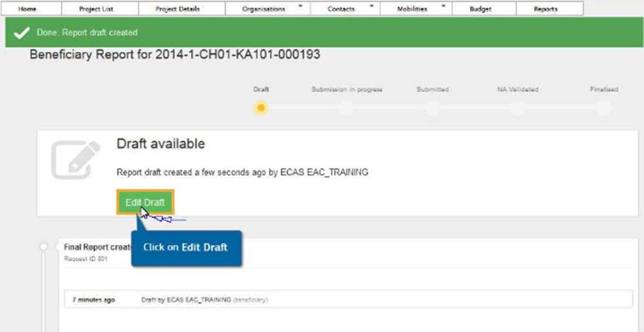Screen dimensions: 644x332
Task: Select the Submitted step circle
Action: coord(433,108)
